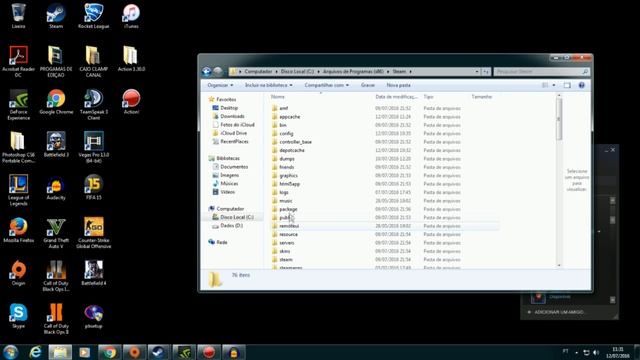Open the Rocket League desktop icon
Viewport: 640px width, 360px height.
(93, 16)
